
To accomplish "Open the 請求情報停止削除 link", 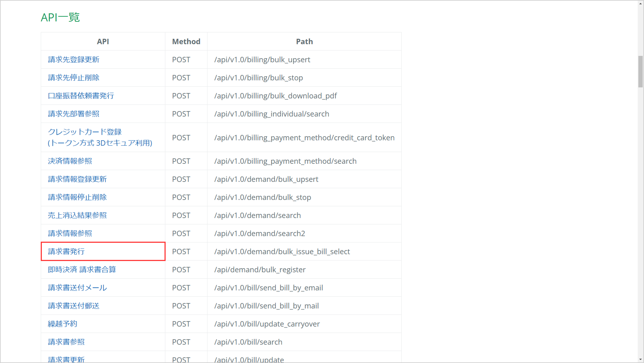I will click(x=77, y=197).
